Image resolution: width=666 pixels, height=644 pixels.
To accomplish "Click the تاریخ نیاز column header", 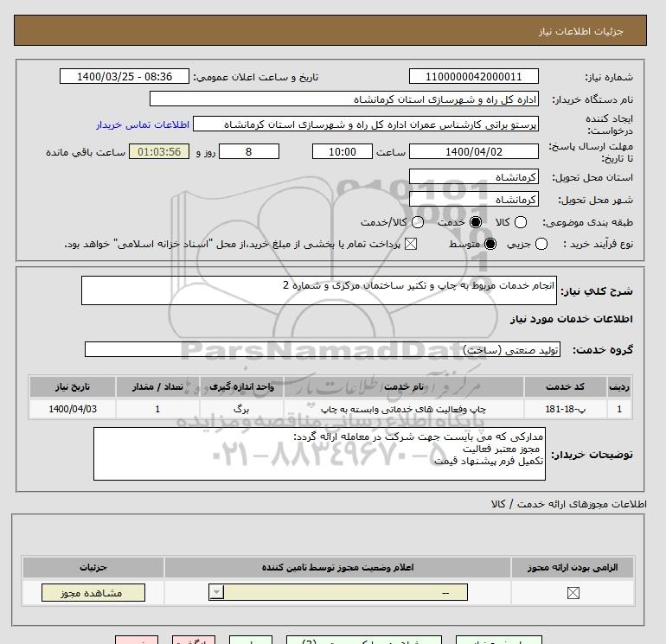I will pos(73,386).
